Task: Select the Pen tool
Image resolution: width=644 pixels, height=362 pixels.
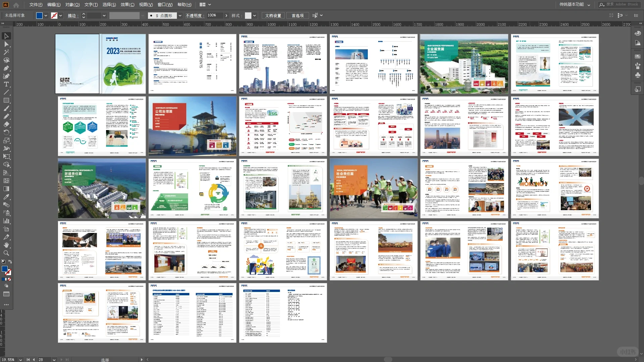Action: point(6,68)
